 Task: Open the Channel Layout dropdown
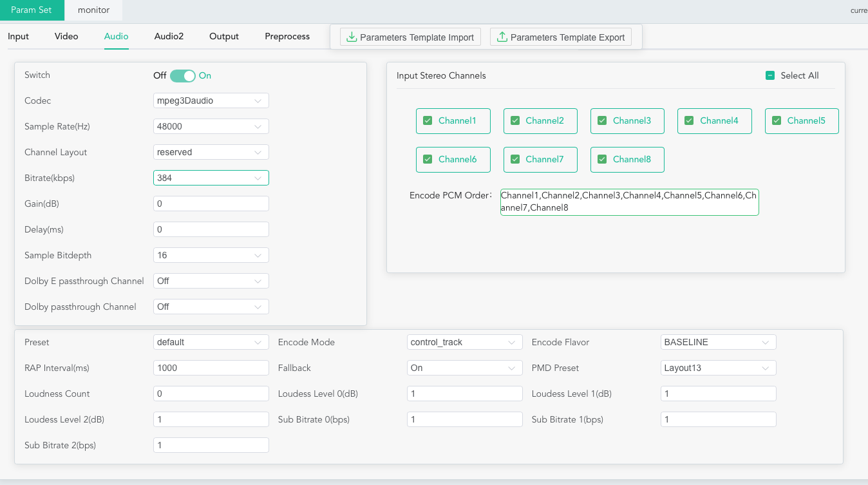[211, 152]
